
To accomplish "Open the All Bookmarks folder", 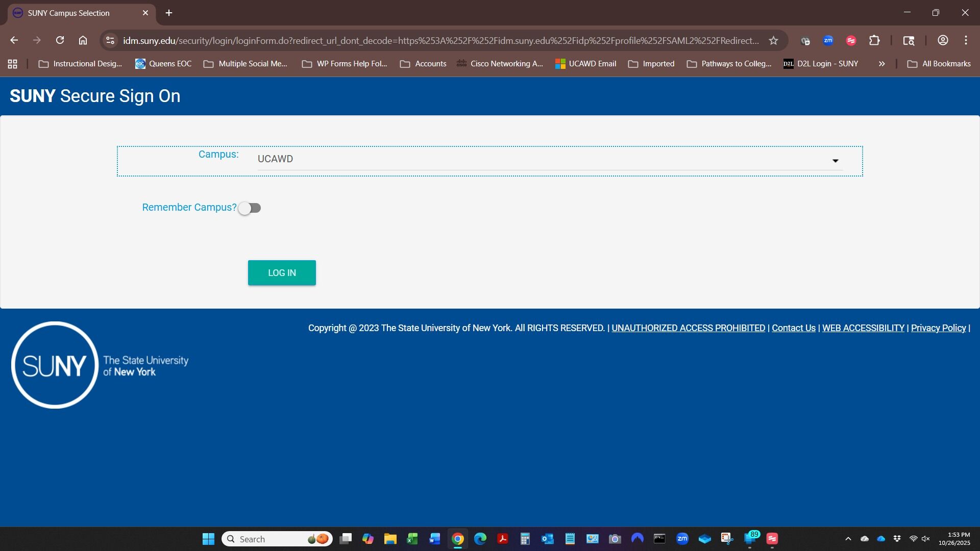I will point(939,64).
